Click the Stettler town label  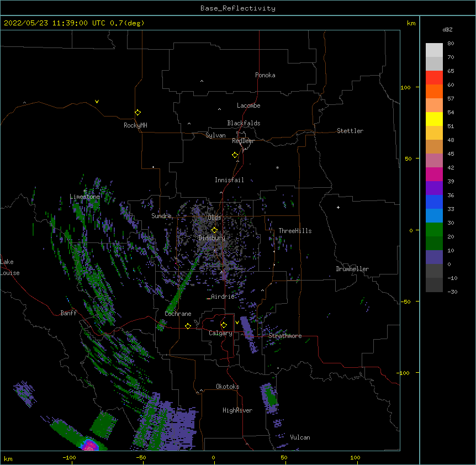tap(350, 131)
